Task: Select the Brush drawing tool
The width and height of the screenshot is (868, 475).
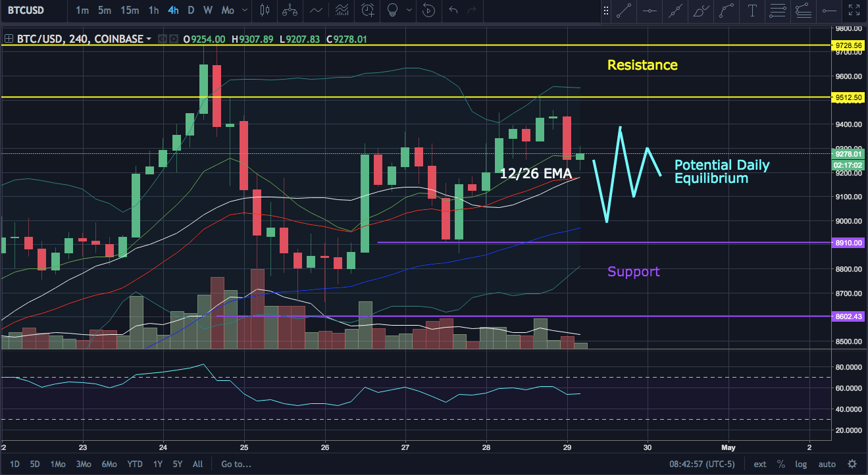Action: point(701,10)
